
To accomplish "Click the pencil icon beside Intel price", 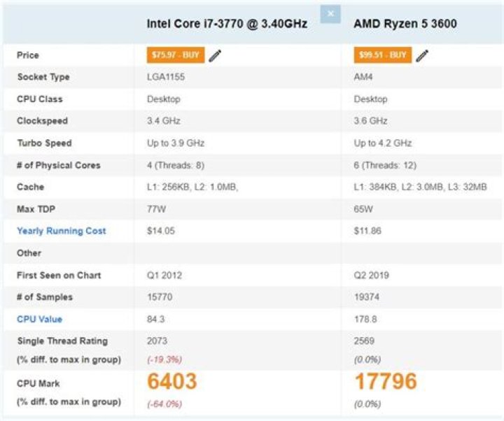I will (x=215, y=55).
